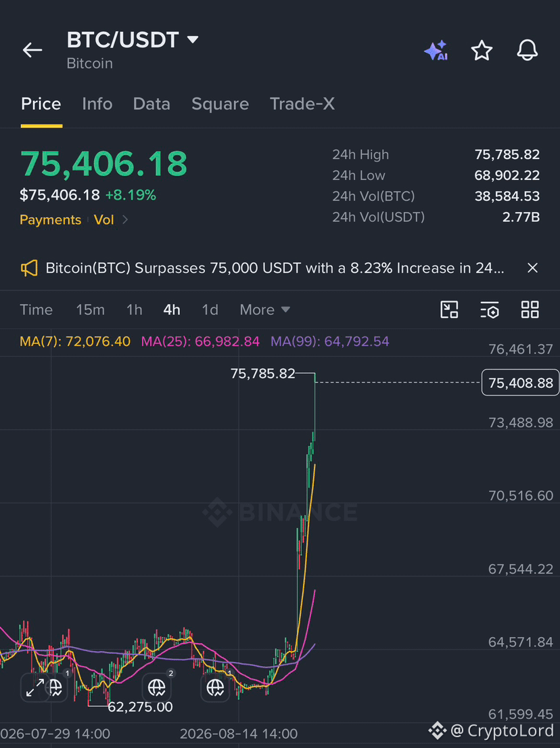560x748 pixels.
Task: Open the four-square chart layout icon
Action: (x=530, y=309)
